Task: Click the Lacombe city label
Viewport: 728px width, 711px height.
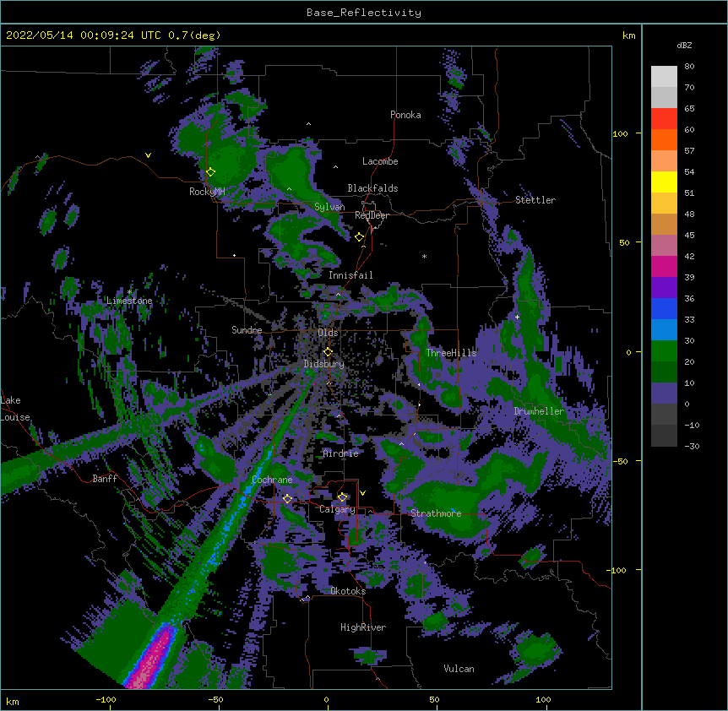Action: tap(380, 161)
